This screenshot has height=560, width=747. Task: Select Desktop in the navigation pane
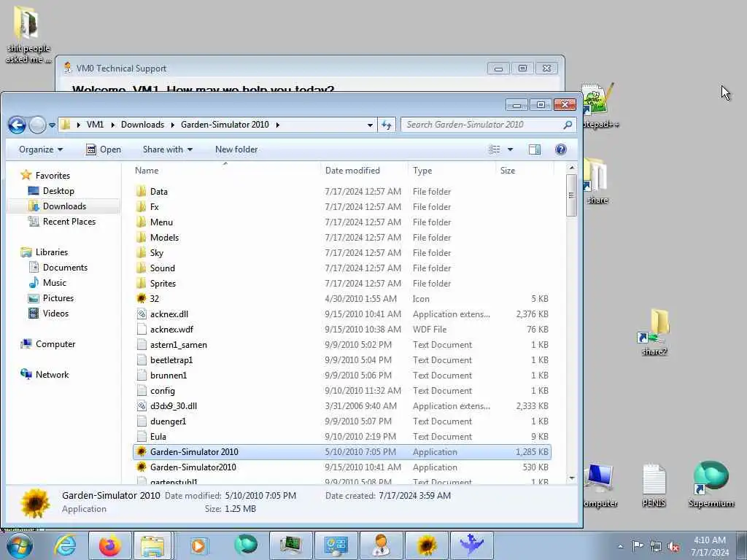[x=51, y=191]
